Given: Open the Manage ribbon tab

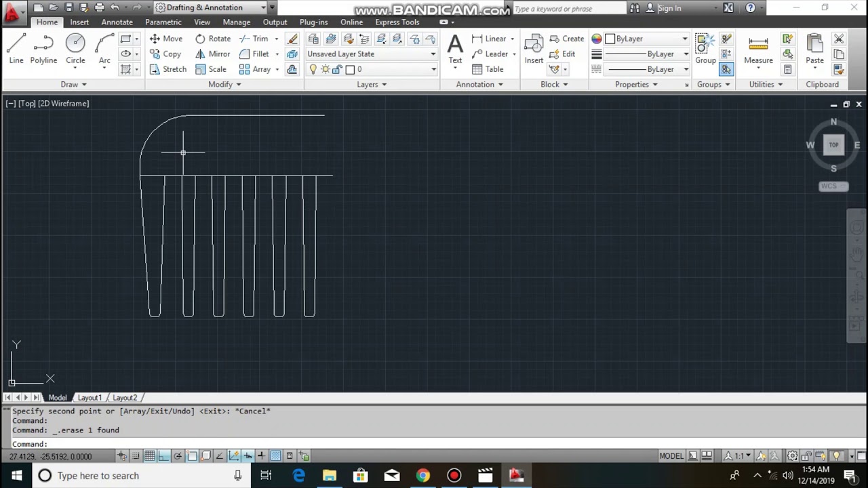Looking at the screenshot, I should 237,22.
